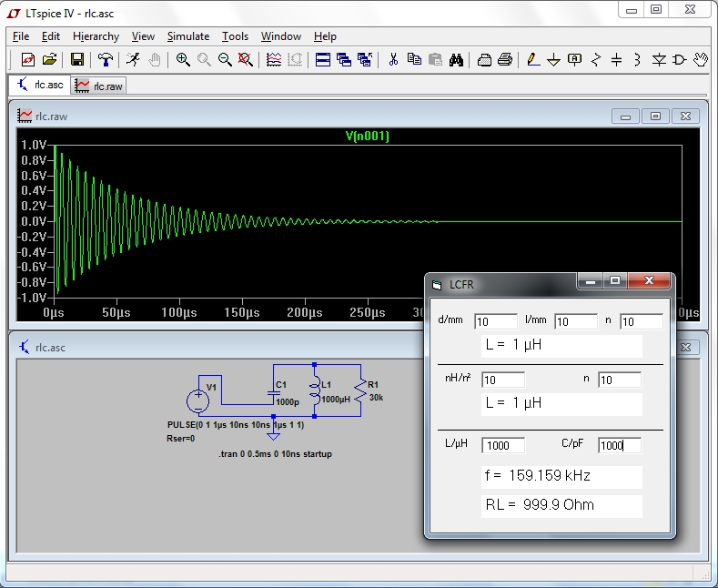Click the C/pF input field
Viewport: 718px width, 588px height.
[619, 445]
